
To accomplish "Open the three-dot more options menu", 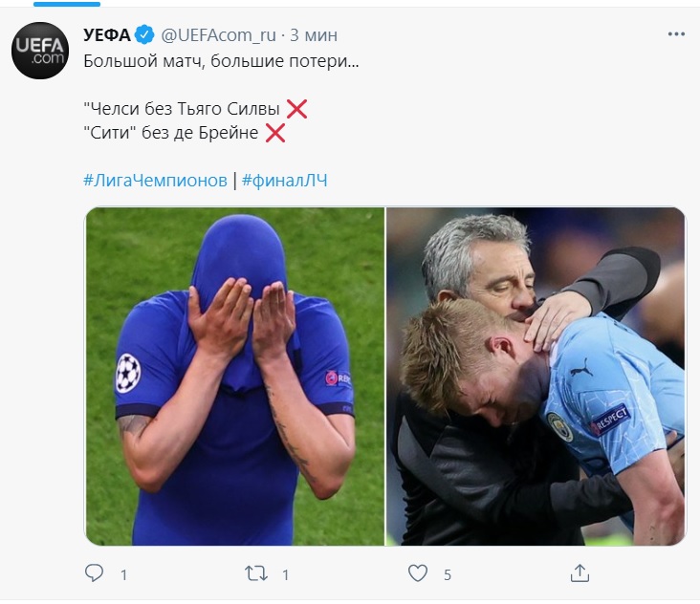I will [x=675, y=34].
